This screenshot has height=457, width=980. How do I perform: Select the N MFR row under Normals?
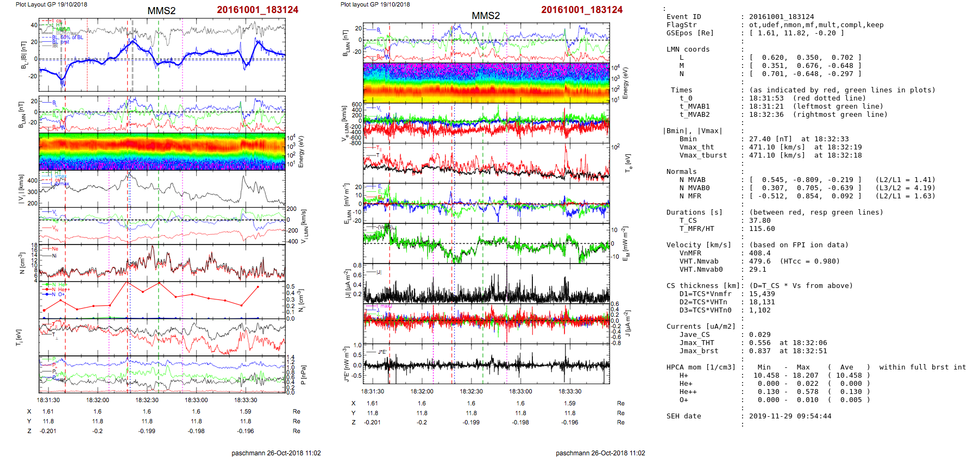(799, 196)
